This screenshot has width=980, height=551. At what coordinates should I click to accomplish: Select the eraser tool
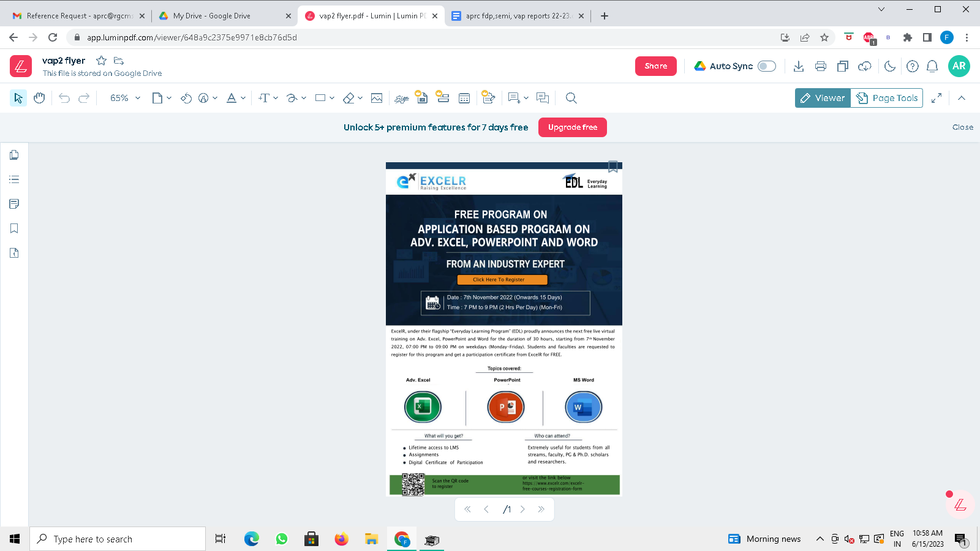pyautogui.click(x=349, y=98)
